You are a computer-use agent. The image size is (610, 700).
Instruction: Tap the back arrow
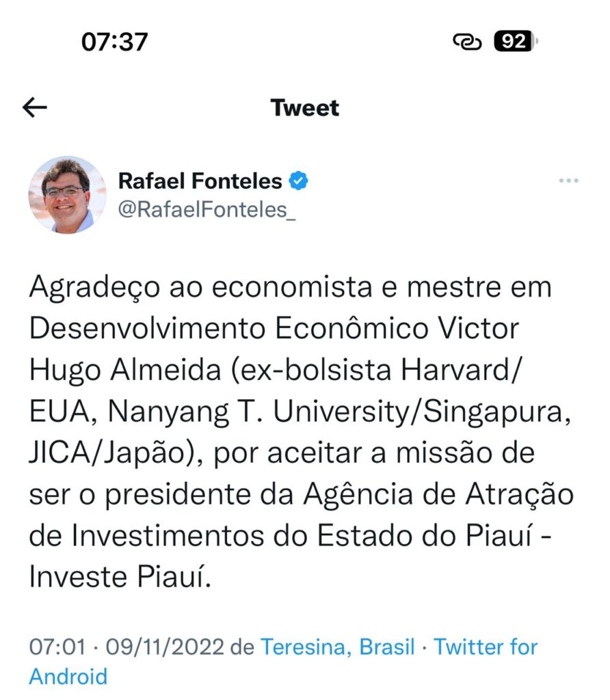(x=35, y=107)
